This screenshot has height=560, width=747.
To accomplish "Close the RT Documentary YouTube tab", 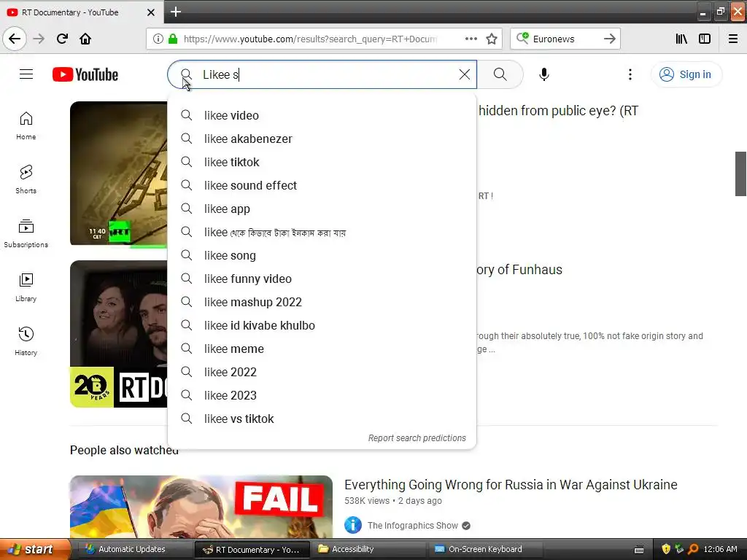I will click(x=150, y=12).
